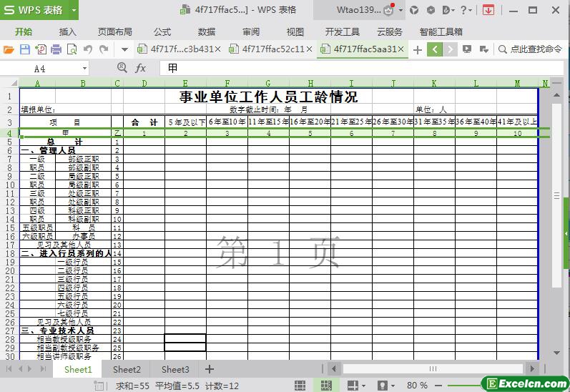Open the 数据 ribbon tab
Screen dimensions: 570x392
coord(207,32)
